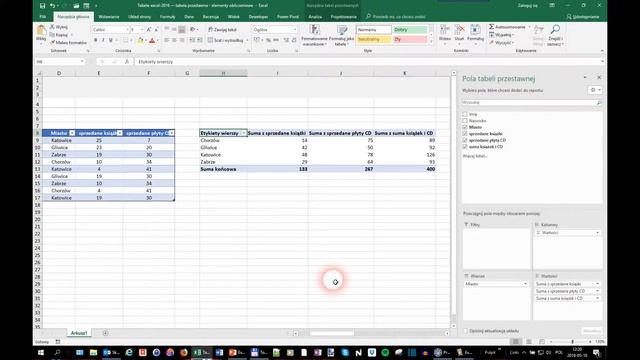Image resolution: width=640 pixels, height=360 pixels.
Task: Open PivotTable fields panel gear tools
Action: tap(595, 90)
